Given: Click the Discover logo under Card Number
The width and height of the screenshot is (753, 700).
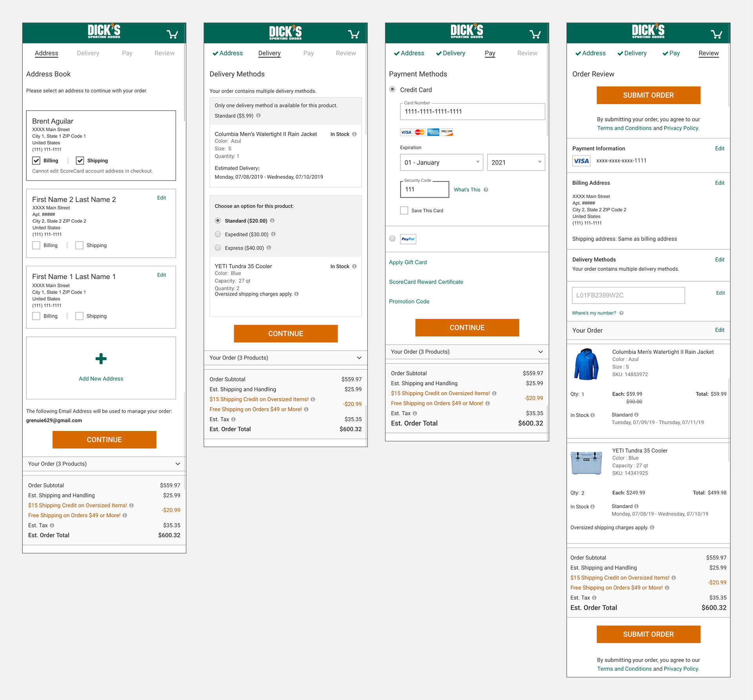Looking at the screenshot, I should tap(447, 132).
